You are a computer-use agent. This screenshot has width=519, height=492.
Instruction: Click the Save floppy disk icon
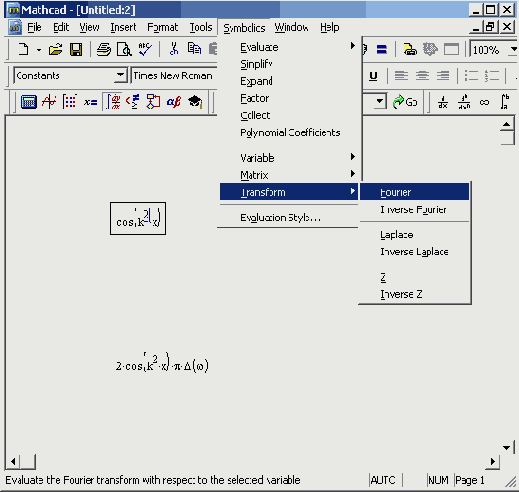pyautogui.click(x=76, y=49)
